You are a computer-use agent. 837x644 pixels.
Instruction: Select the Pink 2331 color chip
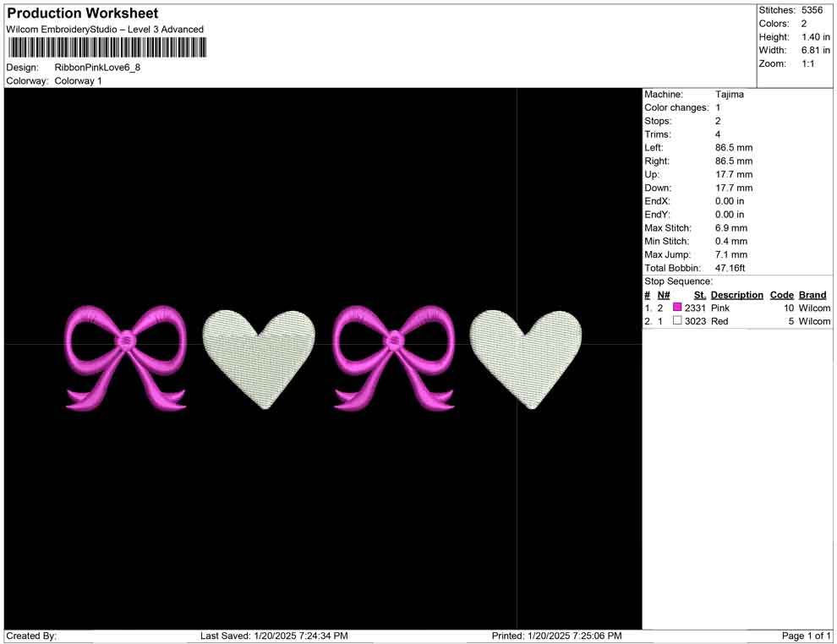[676, 308]
